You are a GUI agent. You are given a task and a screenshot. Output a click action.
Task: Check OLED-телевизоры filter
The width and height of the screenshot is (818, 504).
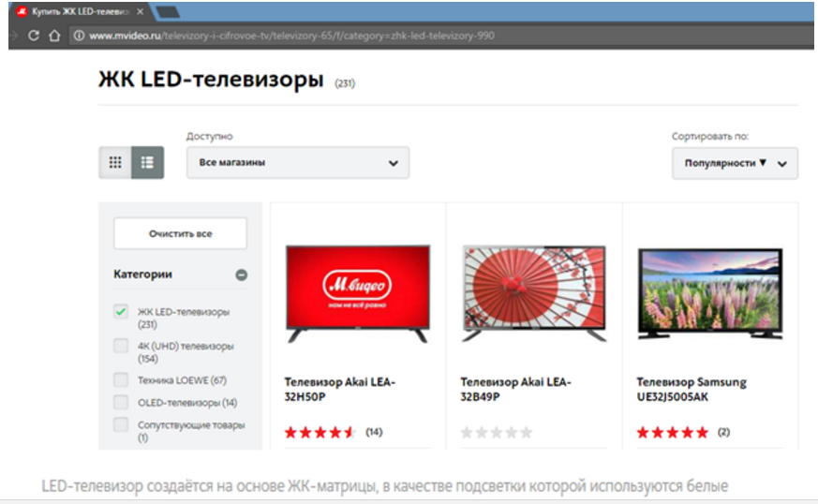tap(121, 402)
